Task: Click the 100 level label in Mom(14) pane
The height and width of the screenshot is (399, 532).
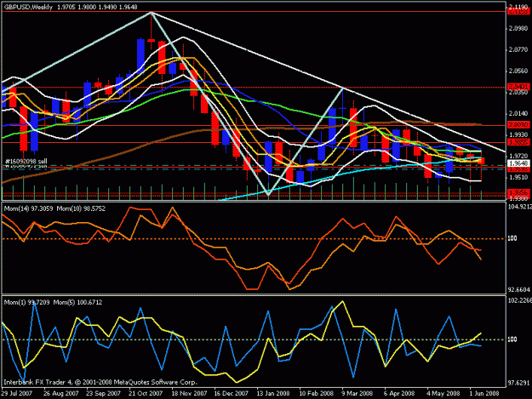Action: (x=512, y=239)
